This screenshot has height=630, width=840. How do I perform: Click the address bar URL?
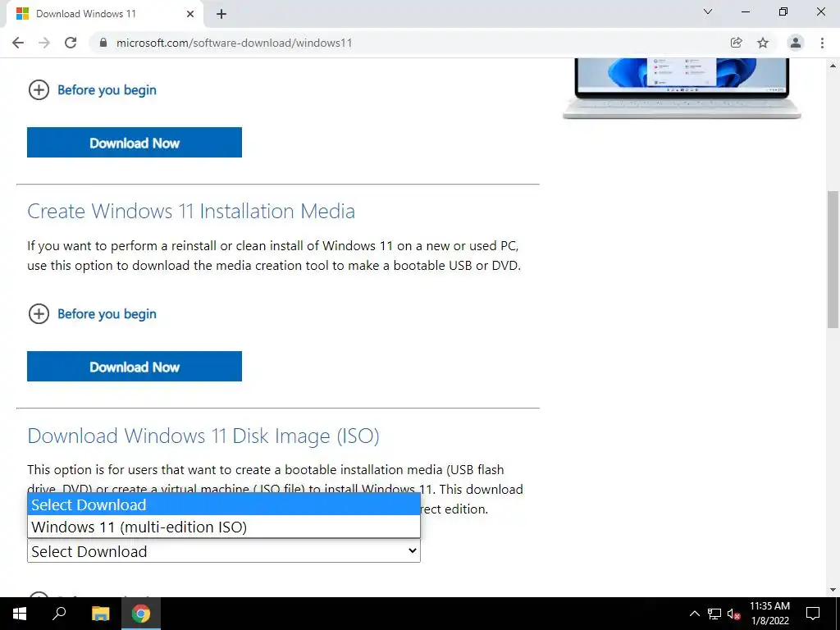234,43
